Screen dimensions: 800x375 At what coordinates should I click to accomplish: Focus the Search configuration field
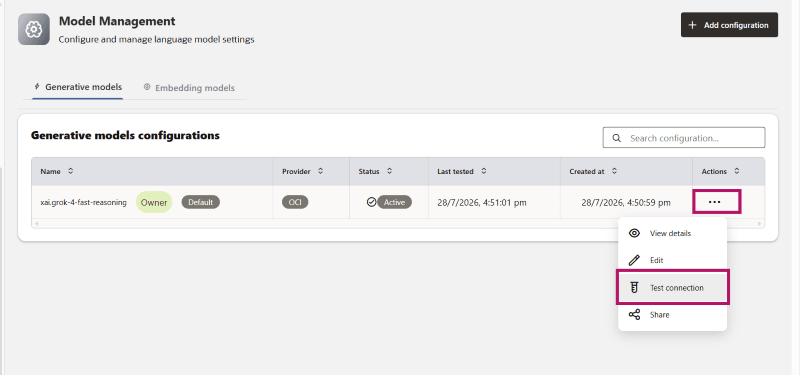(x=684, y=138)
